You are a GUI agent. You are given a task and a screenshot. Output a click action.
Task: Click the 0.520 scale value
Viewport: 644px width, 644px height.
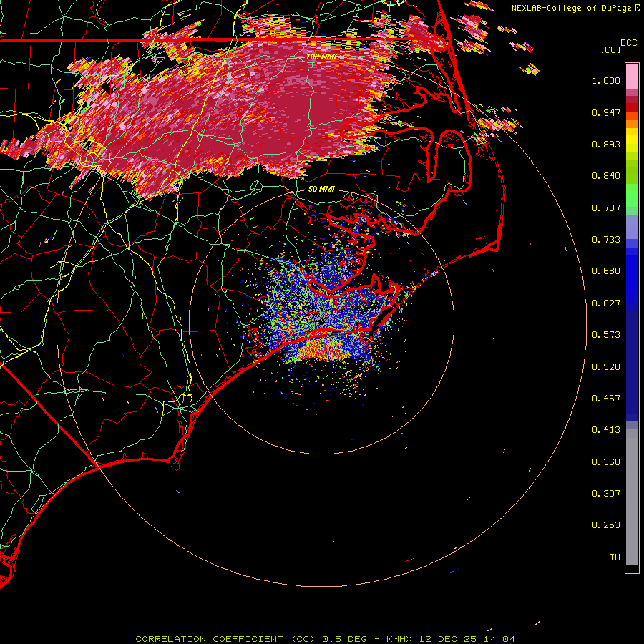606,367
